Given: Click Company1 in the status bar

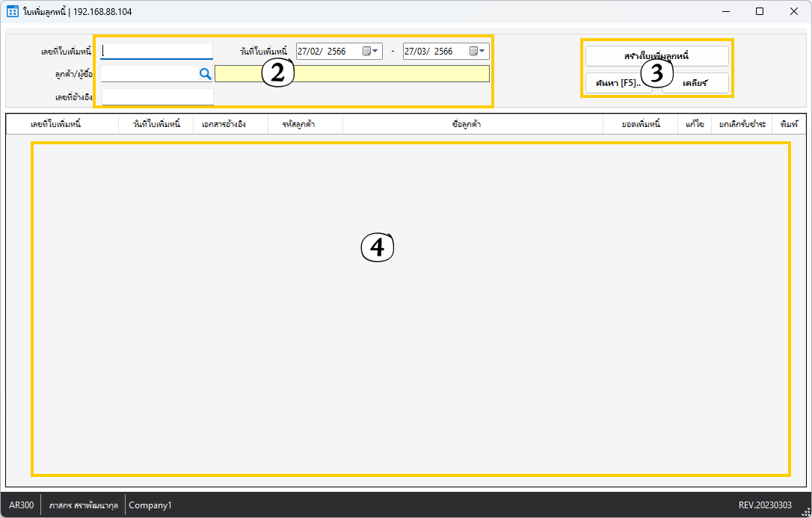Looking at the screenshot, I should click(150, 505).
